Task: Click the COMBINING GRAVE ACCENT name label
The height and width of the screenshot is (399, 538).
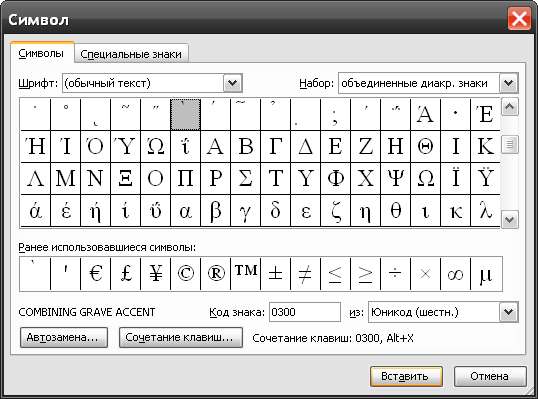Action: [x=87, y=312]
